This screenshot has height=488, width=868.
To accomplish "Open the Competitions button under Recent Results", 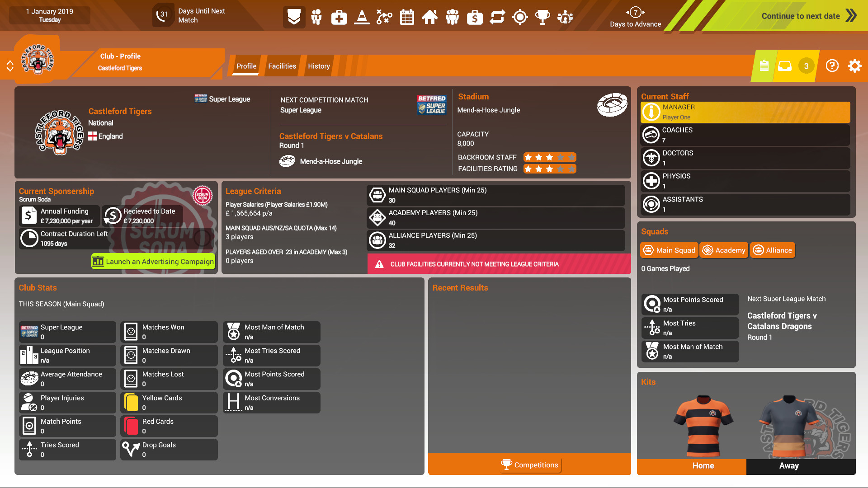I will pyautogui.click(x=530, y=465).
